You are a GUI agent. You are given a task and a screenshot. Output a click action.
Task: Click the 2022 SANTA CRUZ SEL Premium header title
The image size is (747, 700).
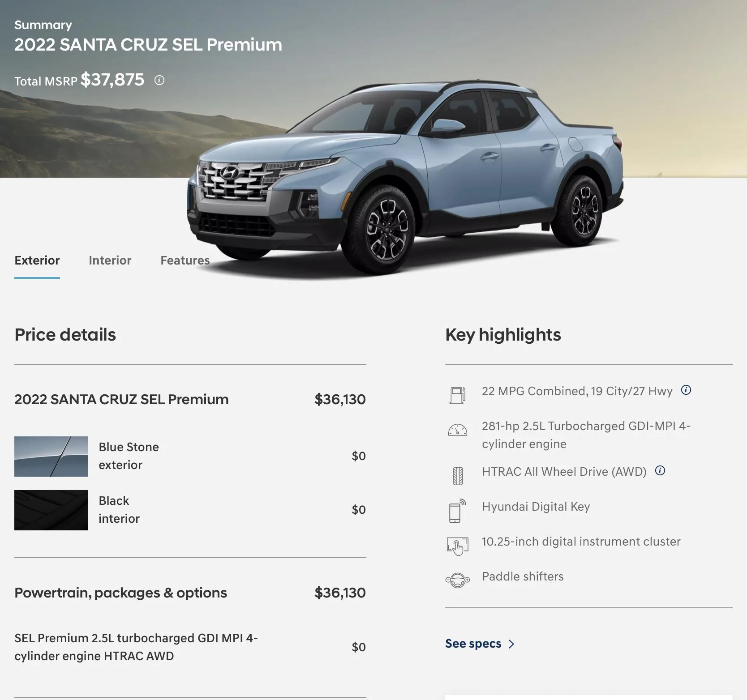148,45
